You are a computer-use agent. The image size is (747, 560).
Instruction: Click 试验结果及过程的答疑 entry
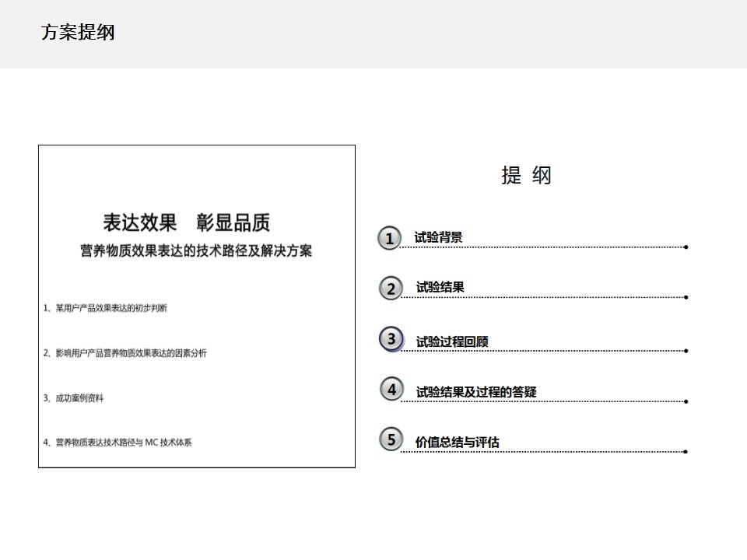(476, 392)
